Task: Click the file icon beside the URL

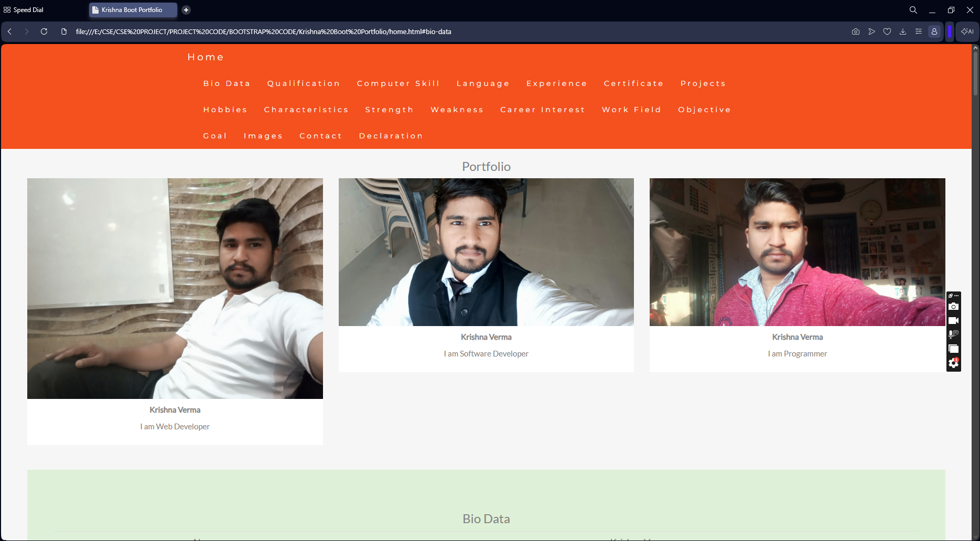Action: 64,31
